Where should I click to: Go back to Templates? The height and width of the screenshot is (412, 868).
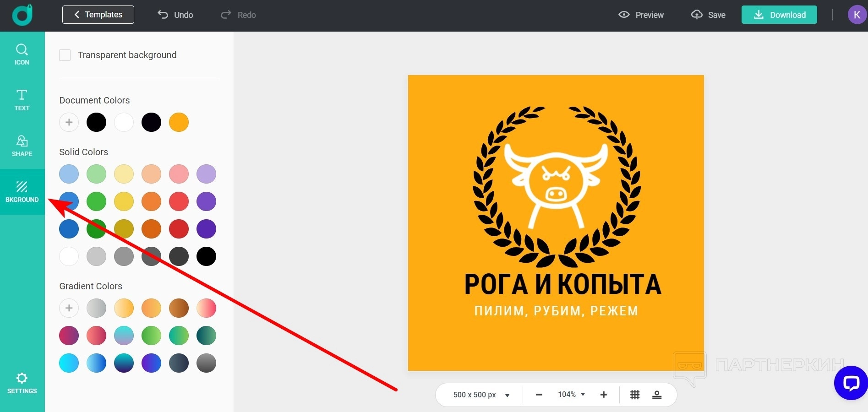click(x=98, y=15)
